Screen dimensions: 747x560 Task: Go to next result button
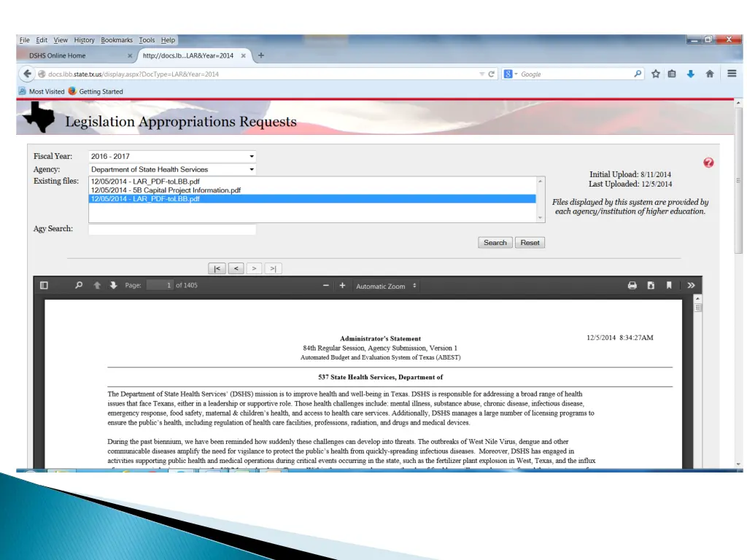[254, 268]
